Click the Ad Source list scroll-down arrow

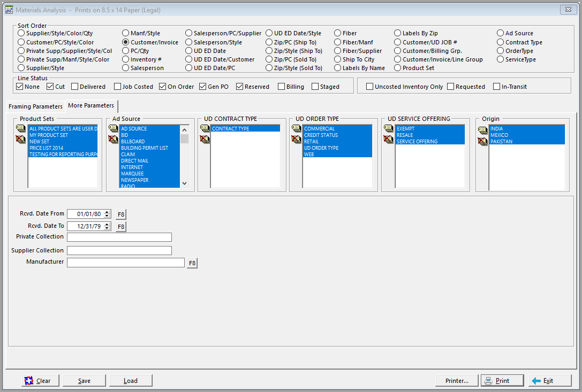185,183
